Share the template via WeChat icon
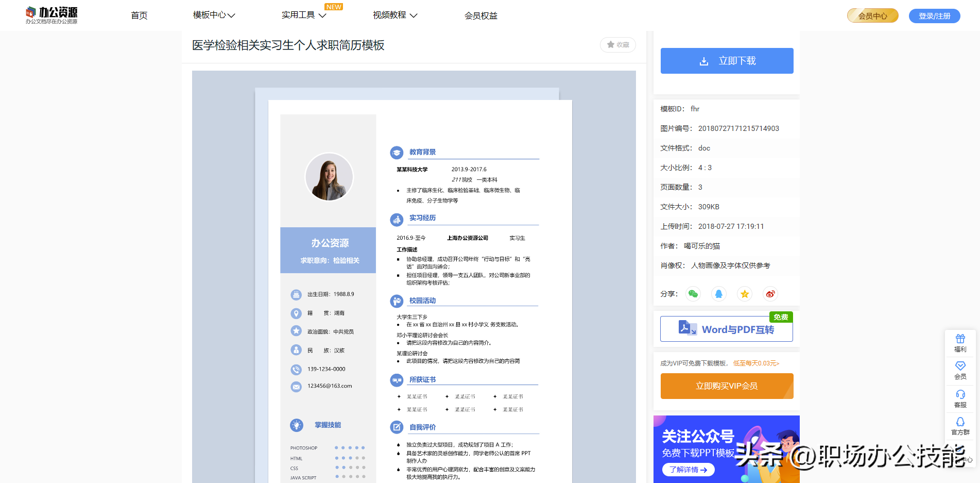This screenshot has width=980, height=483. click(693, 294)
